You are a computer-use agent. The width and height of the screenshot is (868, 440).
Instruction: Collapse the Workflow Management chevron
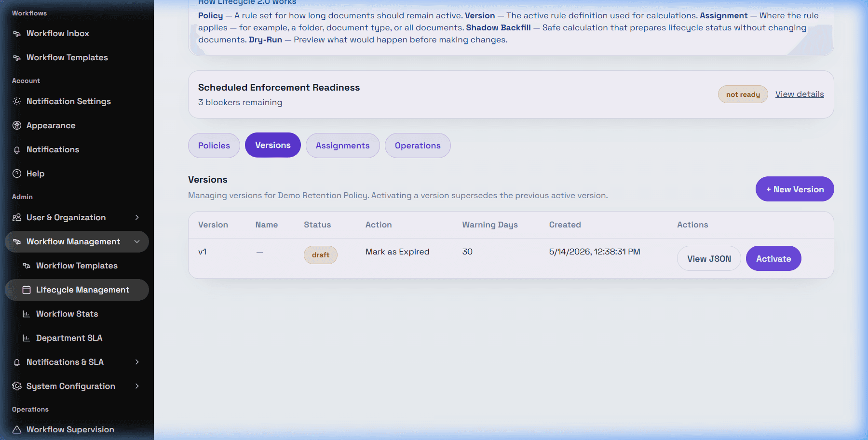(x=137, y=241)
